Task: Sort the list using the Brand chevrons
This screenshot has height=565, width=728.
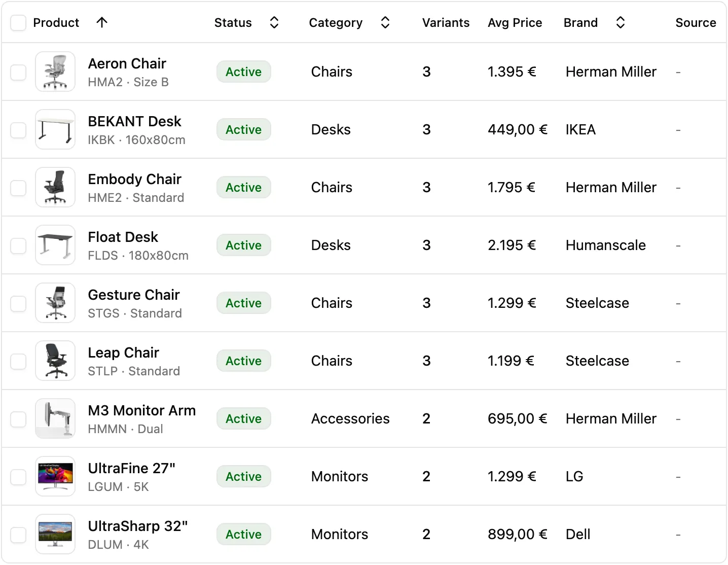Action: (621, 22)
